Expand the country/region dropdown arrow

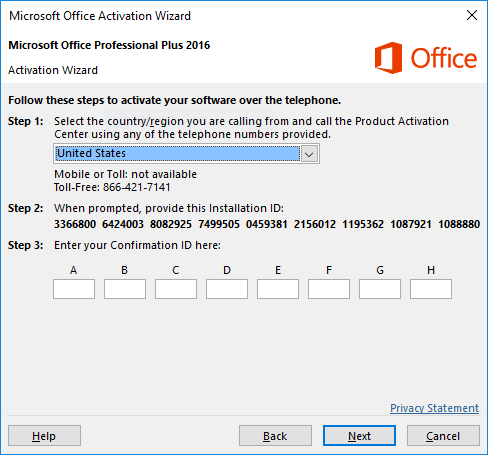[309, 154]
